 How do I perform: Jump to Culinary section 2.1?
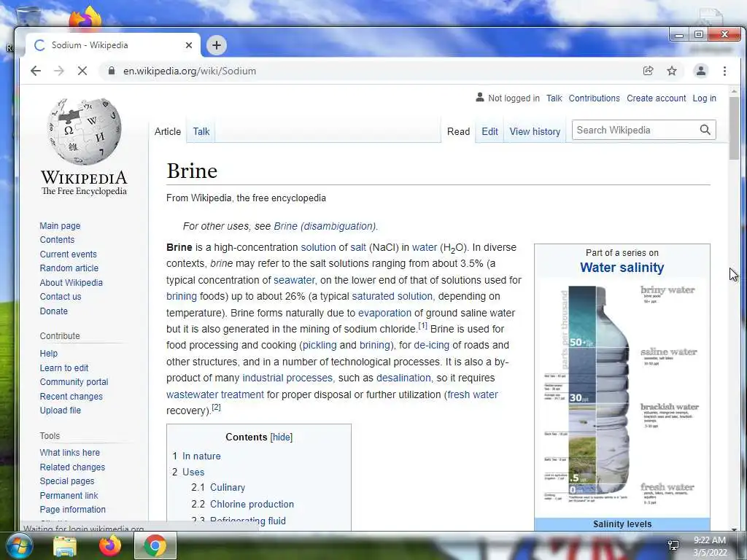228,487
